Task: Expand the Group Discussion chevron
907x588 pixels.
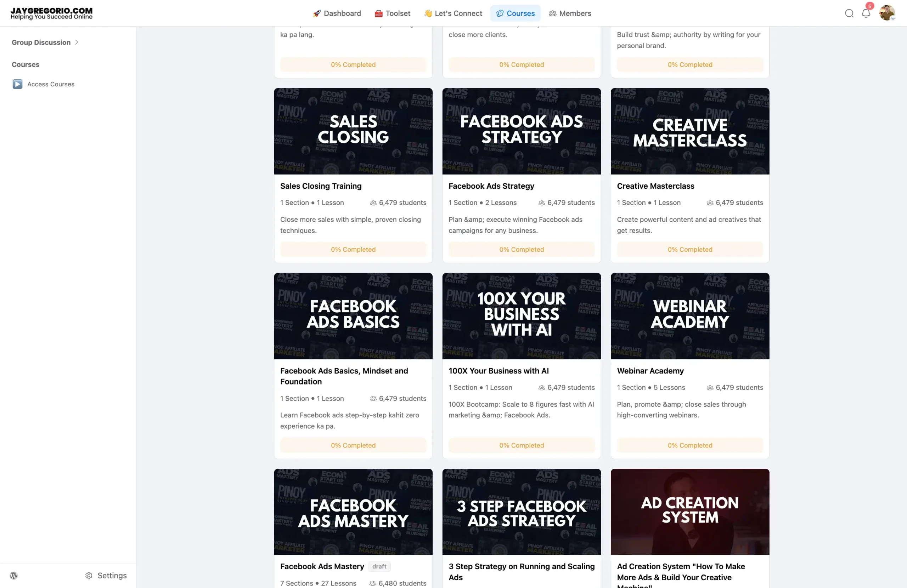Action: (77, 42)
